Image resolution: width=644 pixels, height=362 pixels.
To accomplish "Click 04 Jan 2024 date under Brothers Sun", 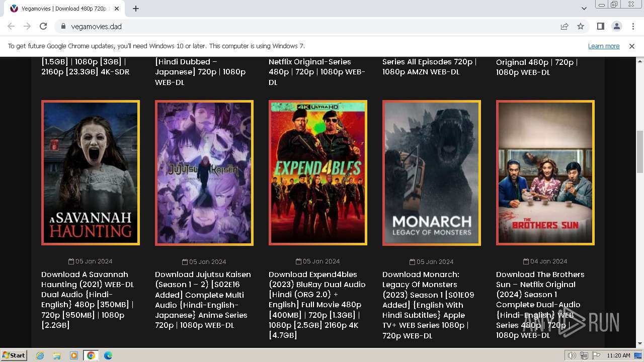I will point(545,261).
